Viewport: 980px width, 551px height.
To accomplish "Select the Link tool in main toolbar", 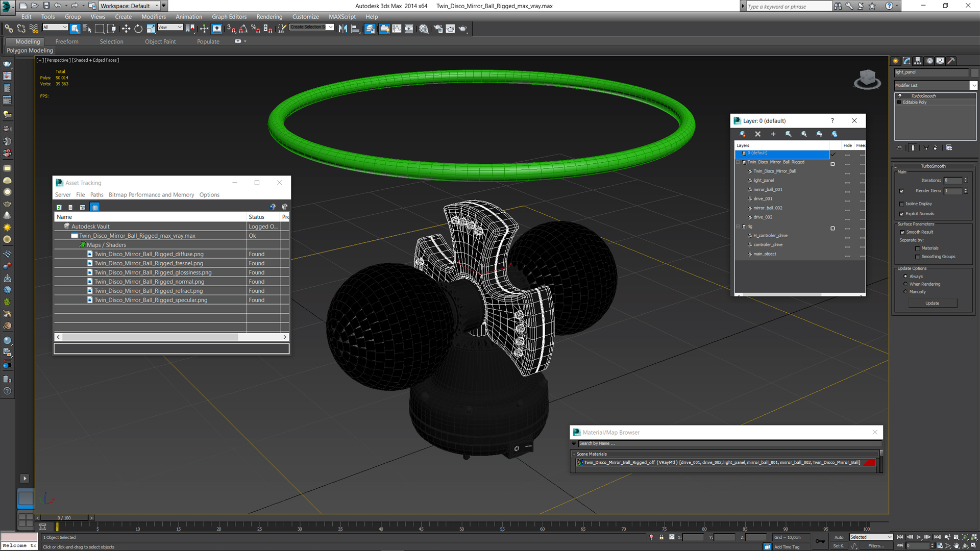I will [x=9, y=29].
